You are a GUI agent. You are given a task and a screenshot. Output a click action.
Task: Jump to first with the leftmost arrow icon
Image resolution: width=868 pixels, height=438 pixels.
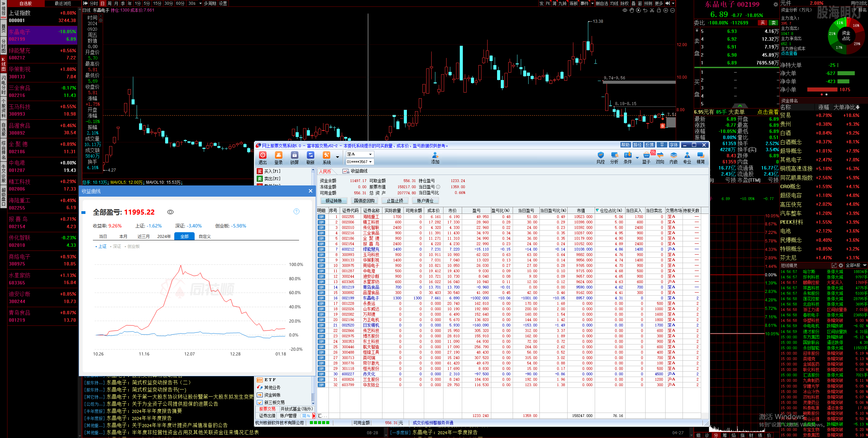pyautogui.click(x=85, y=3)
